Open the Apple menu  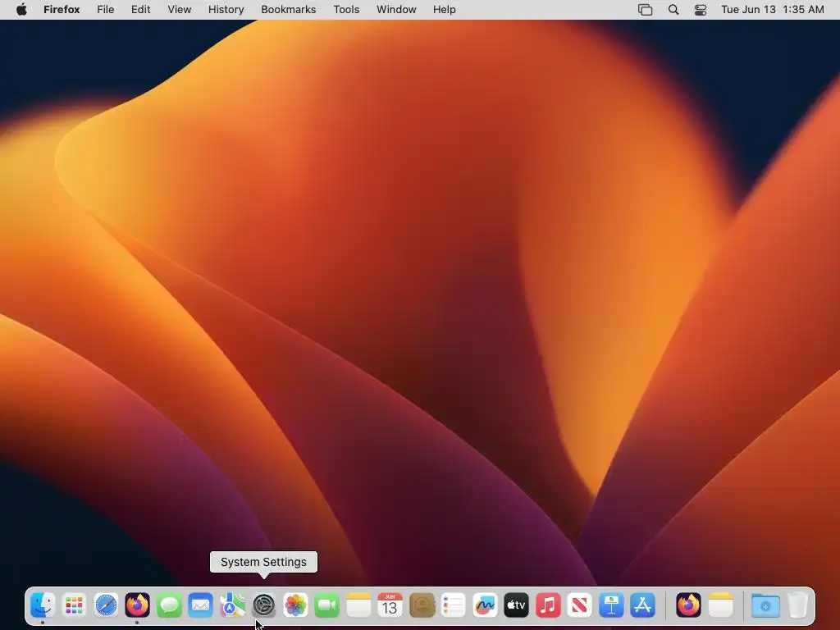click(21, 10)
